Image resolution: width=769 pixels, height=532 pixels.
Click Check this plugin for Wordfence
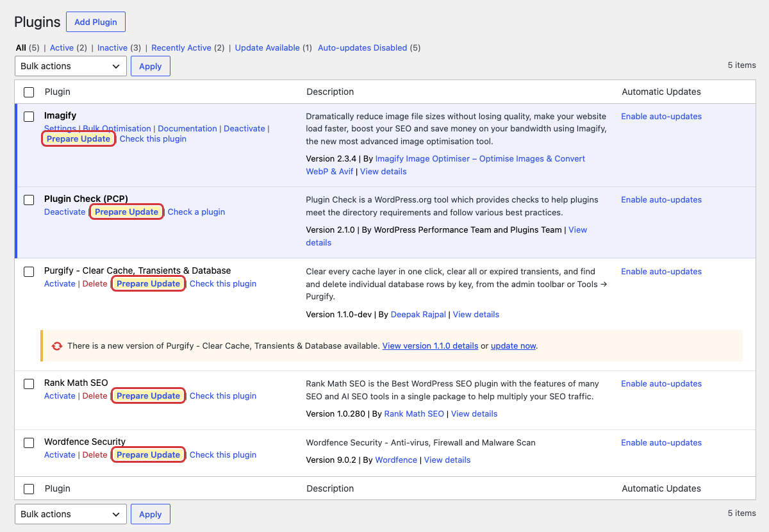coord(223,455)
